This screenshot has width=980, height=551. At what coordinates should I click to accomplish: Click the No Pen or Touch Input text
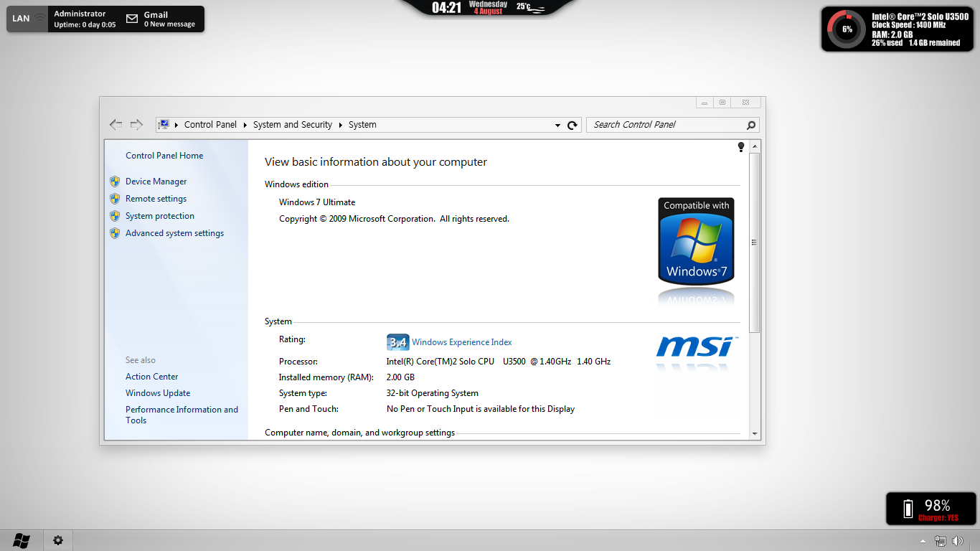point(481,409)
